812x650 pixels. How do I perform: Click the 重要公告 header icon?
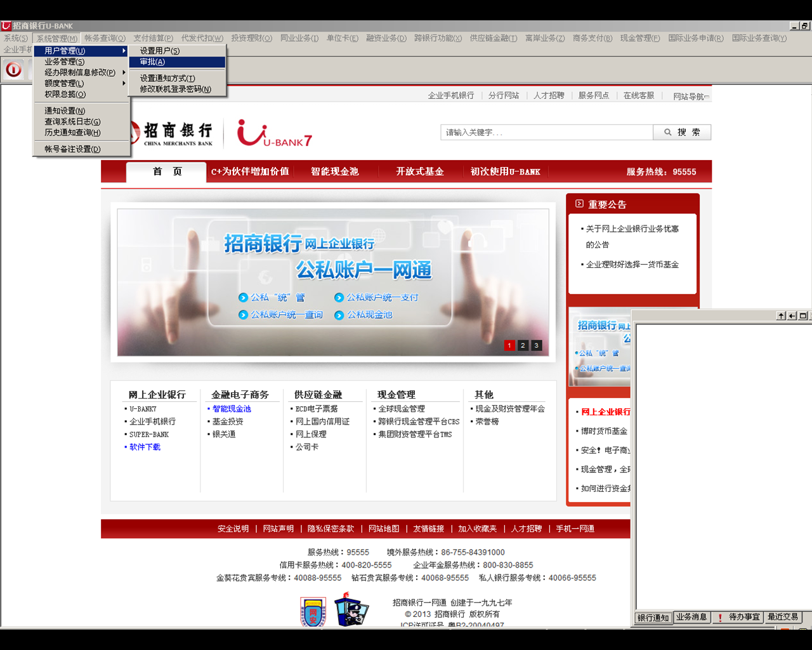[x=579, y=204]
